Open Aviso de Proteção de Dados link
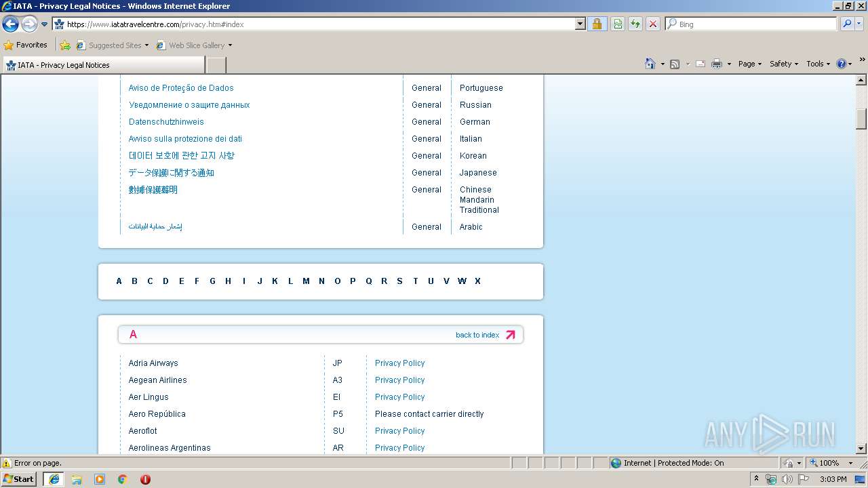The width and height of the screenshot is (868, 488). point(181,88)
